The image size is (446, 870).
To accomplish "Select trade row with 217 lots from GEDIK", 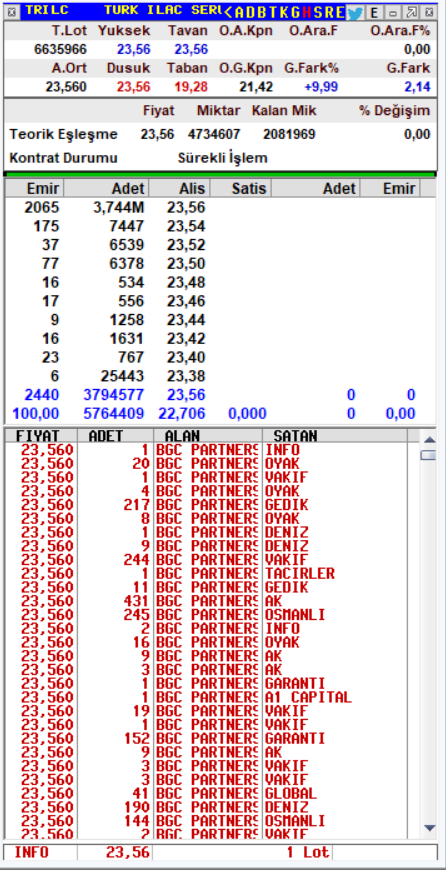I will click(206, 505).
